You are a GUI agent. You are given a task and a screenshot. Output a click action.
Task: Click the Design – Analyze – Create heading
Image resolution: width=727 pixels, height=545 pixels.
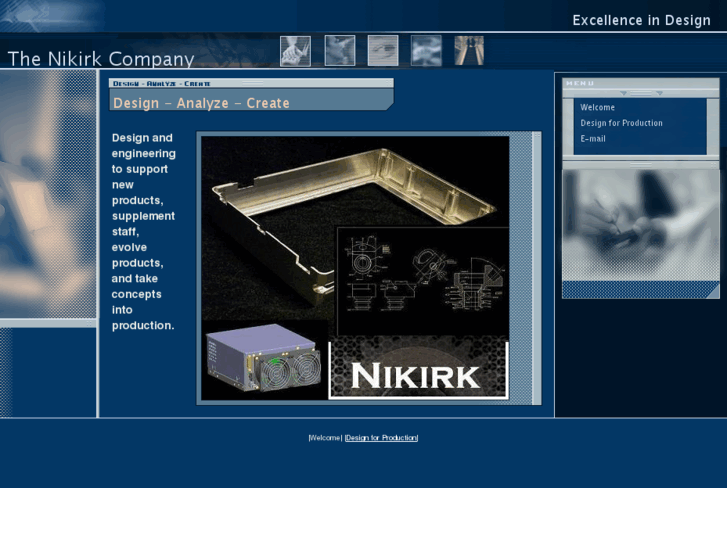[201, 103]
